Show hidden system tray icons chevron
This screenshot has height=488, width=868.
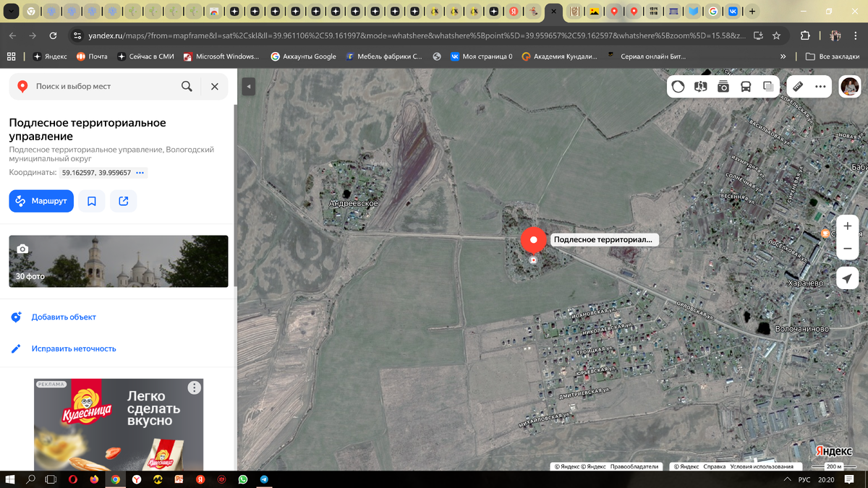click(787, 479)
